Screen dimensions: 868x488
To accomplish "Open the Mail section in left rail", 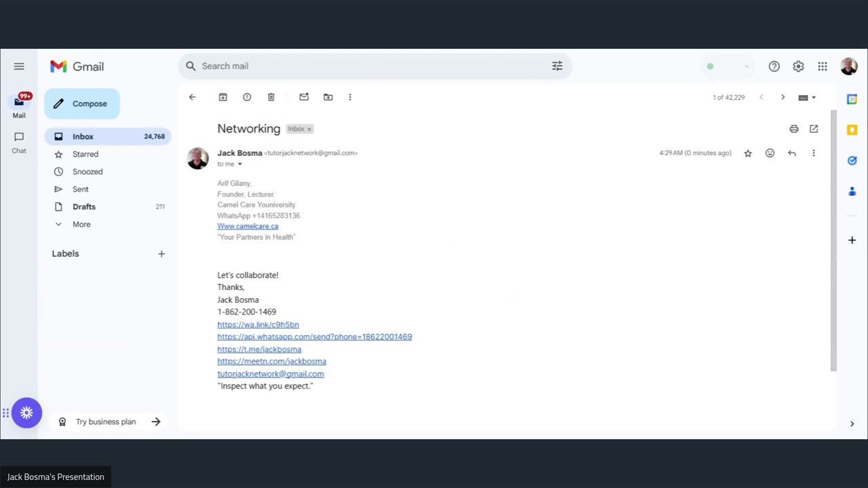I will 19,106.
